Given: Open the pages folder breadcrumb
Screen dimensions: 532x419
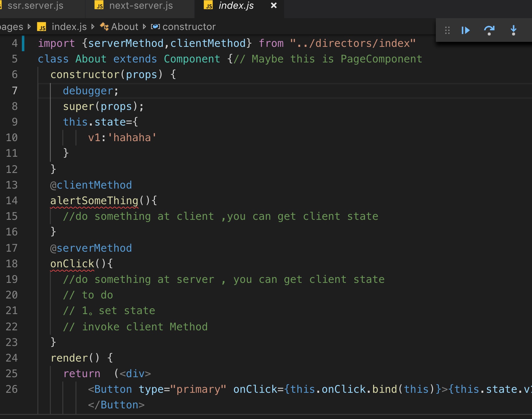Looking at the screenshot, I should click(12, 27).
